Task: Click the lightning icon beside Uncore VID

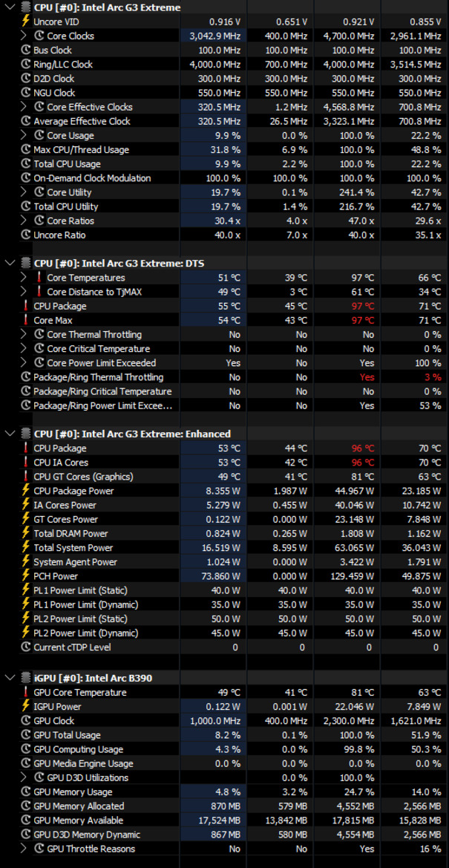Action: tap(25, 22)
